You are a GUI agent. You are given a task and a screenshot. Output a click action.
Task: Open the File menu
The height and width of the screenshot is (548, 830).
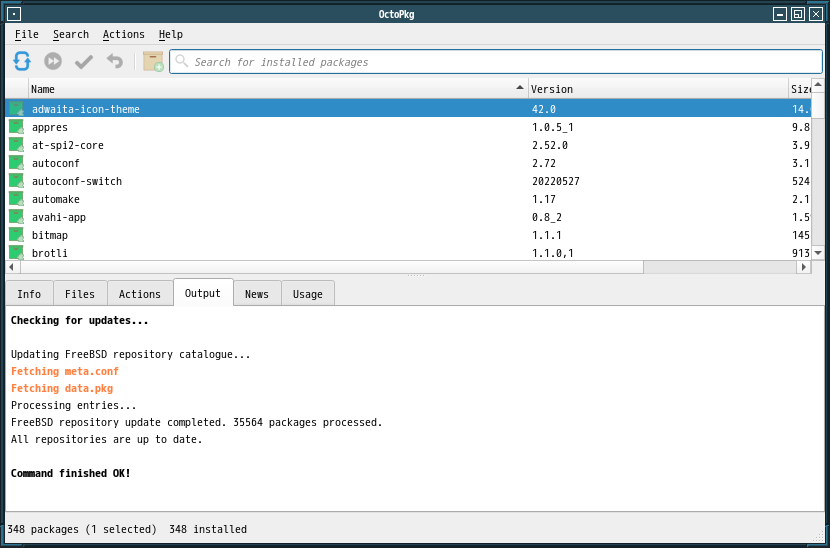[27, 34]
